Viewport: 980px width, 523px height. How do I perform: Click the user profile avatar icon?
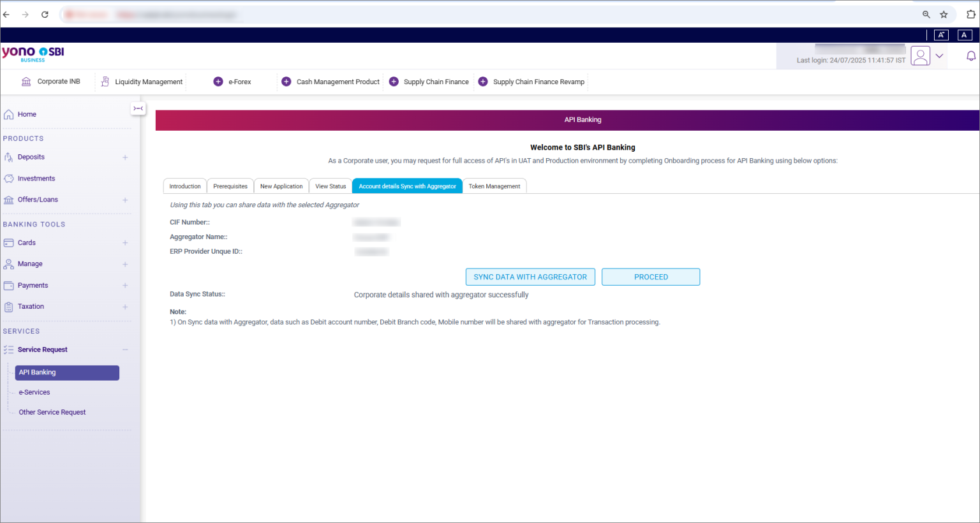[920, 55]
